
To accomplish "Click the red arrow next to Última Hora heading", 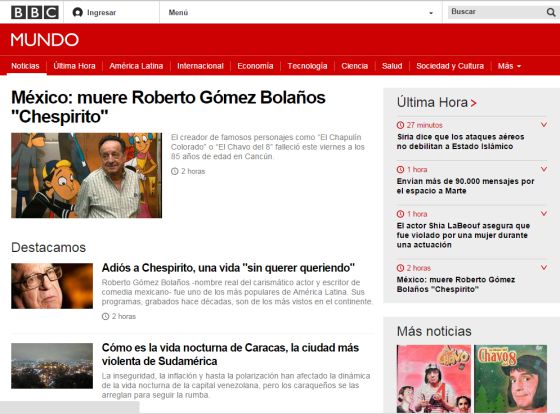I will (x=474, y=103).
